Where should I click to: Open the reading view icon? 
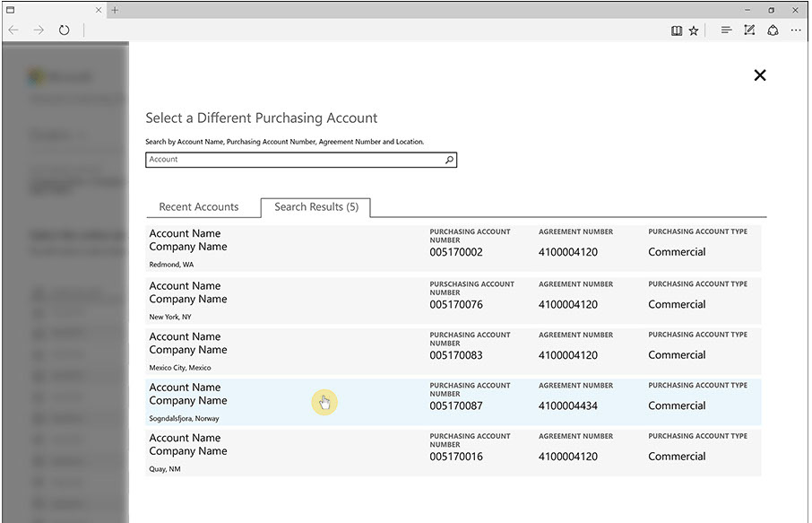click(677, 30)
